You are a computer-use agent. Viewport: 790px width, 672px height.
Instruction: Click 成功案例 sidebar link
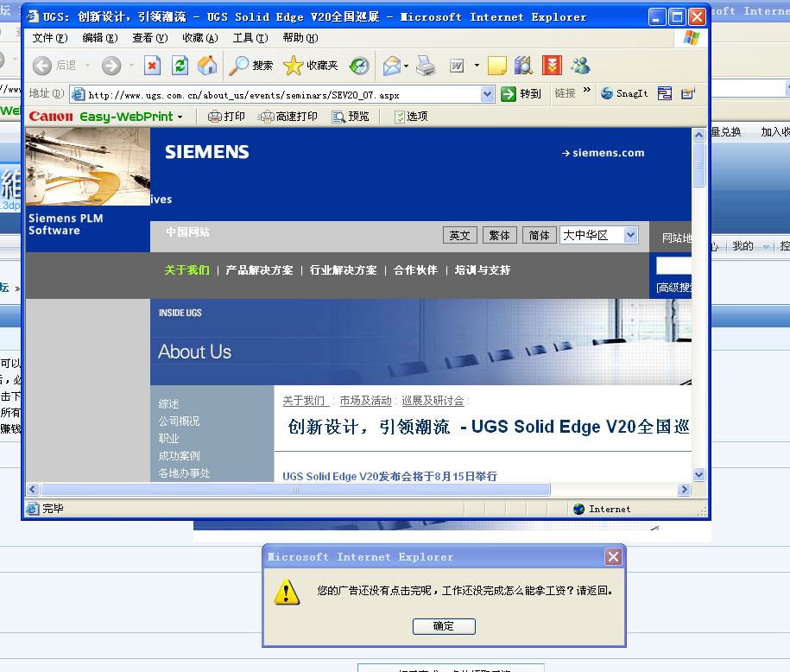pos(179,456)
